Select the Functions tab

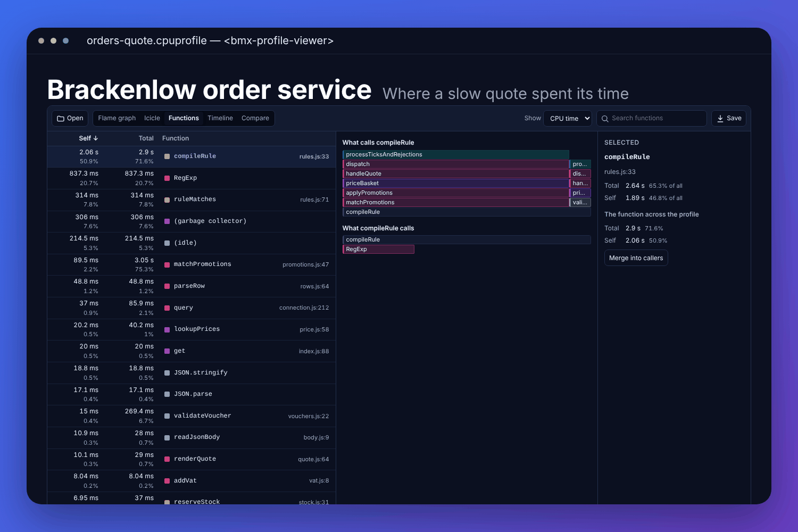pos(184,118)
